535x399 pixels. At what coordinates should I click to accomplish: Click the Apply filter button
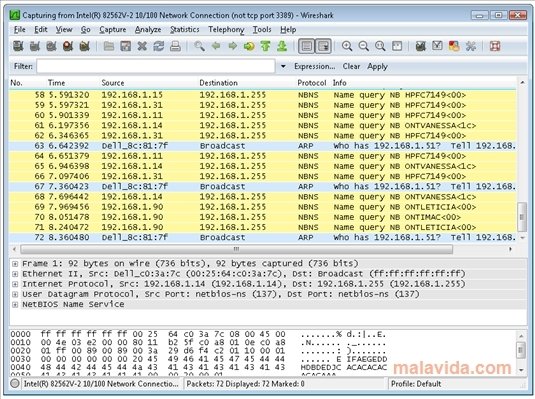pyautogui.click(x=377, y=66)
